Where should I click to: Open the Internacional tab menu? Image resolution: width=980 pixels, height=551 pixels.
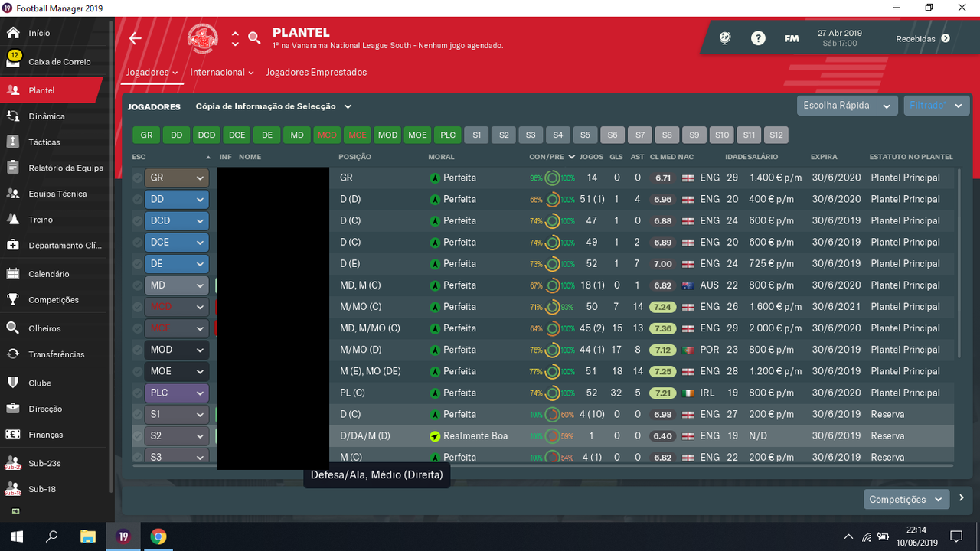point(222,73)
